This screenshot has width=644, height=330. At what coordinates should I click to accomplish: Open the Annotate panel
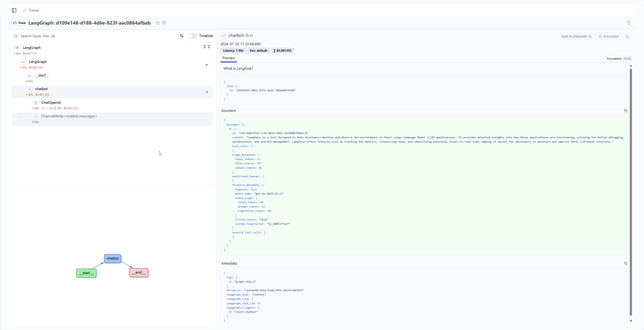point(609,36)
